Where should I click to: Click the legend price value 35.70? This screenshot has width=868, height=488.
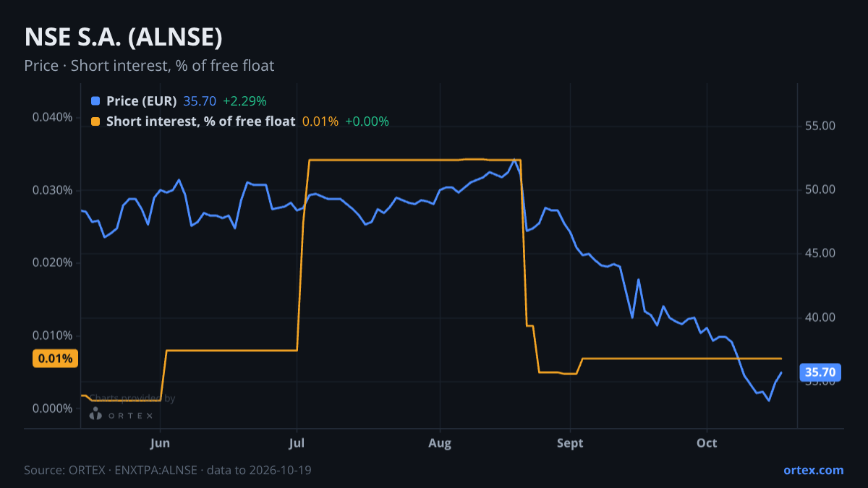200,100
